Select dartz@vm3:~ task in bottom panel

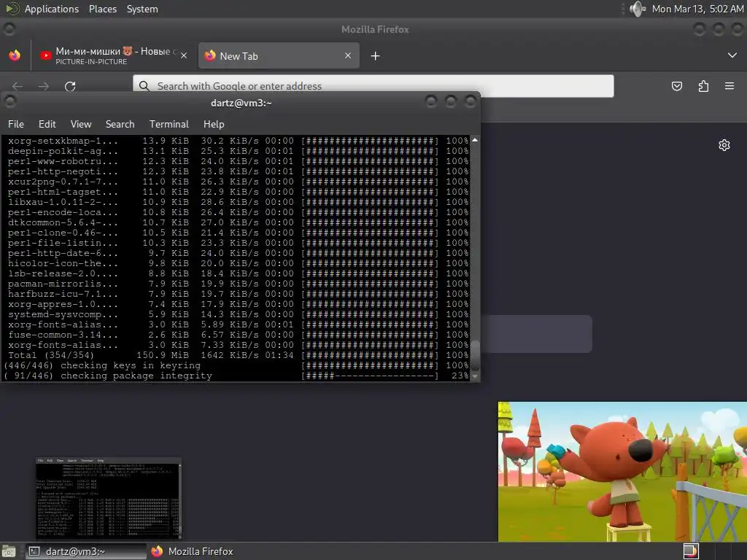coord(86,551)
